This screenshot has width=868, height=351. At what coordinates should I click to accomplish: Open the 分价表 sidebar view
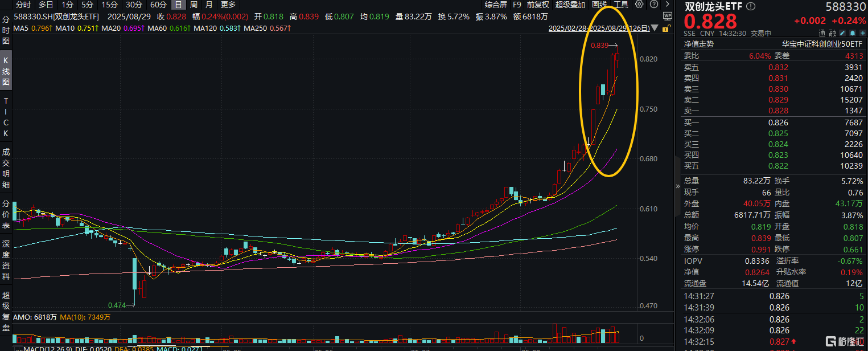(6, 213)
